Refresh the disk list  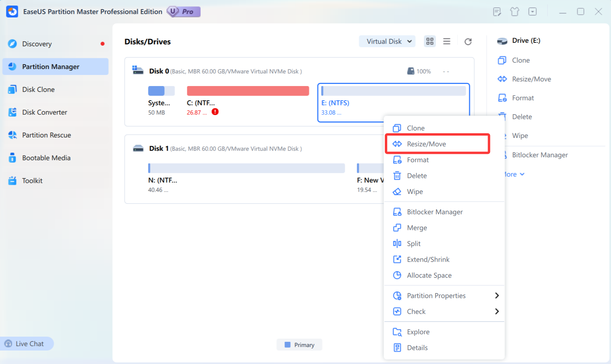coord(468,41)
